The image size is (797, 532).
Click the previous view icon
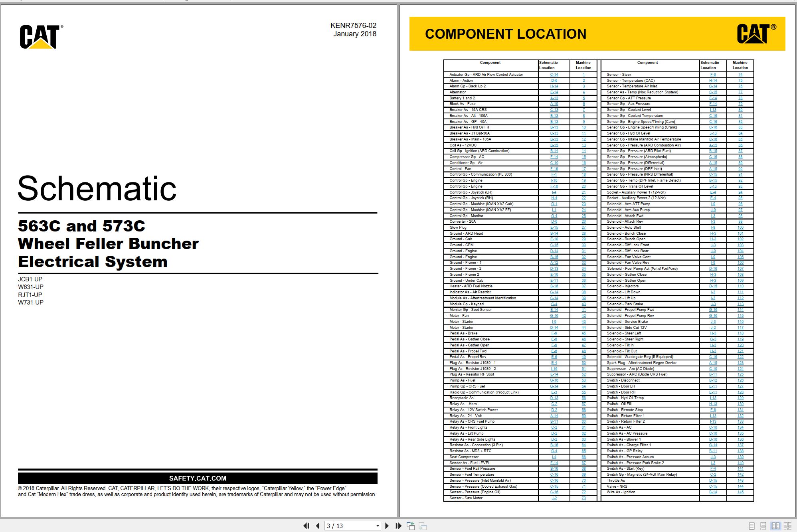pyautogui.click(x=411, y=526)
